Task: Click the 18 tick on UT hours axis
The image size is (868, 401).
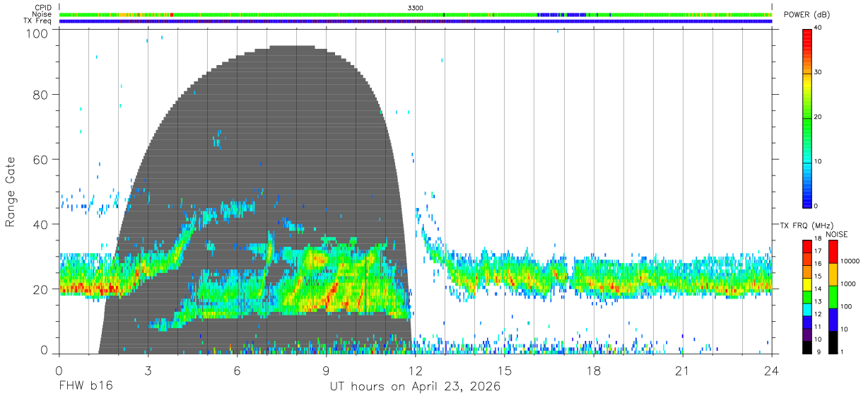Action: coord(594,371)
